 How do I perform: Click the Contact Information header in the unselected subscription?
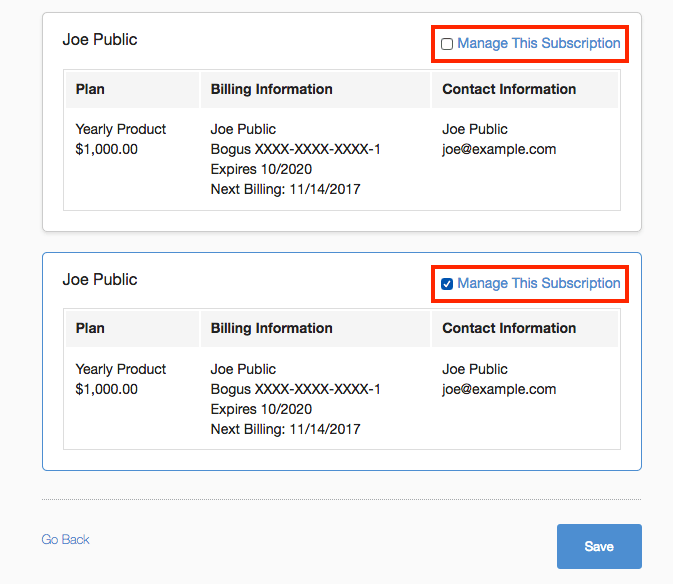pos(509,89)
